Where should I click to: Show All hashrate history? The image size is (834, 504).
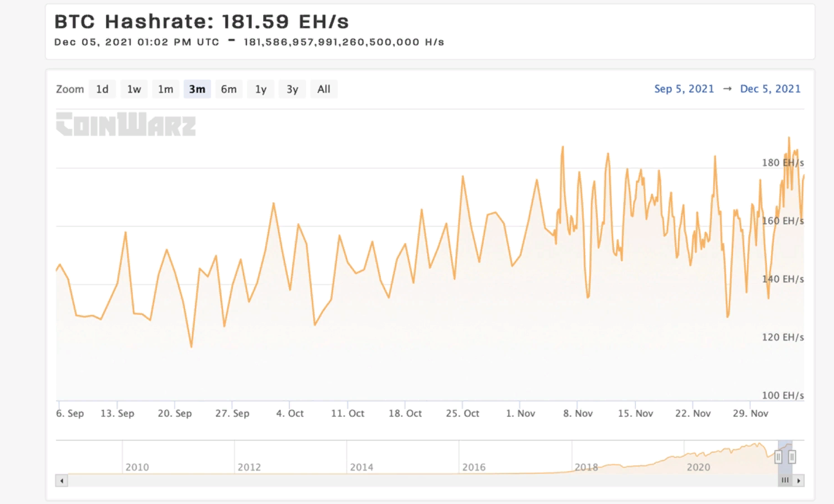[324, 89]
